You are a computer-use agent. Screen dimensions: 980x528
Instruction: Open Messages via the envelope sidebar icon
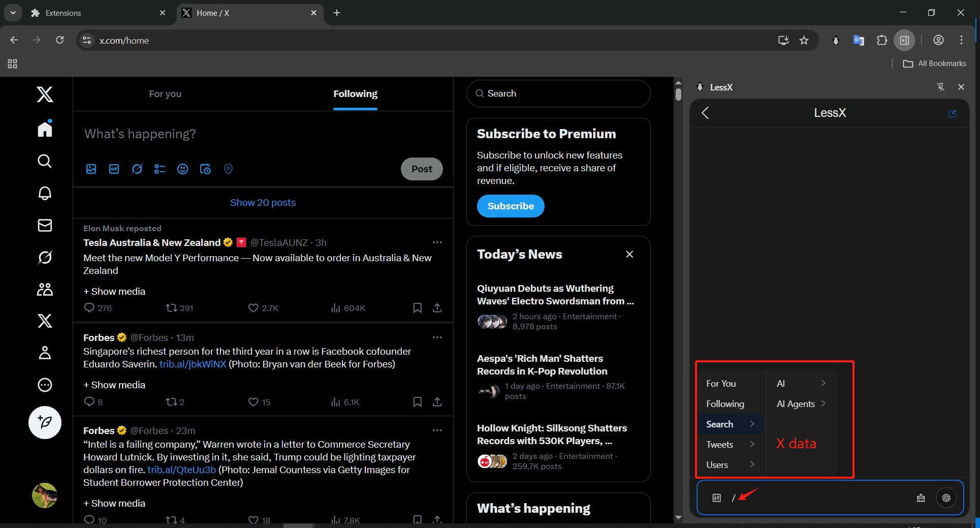point(45,225)
